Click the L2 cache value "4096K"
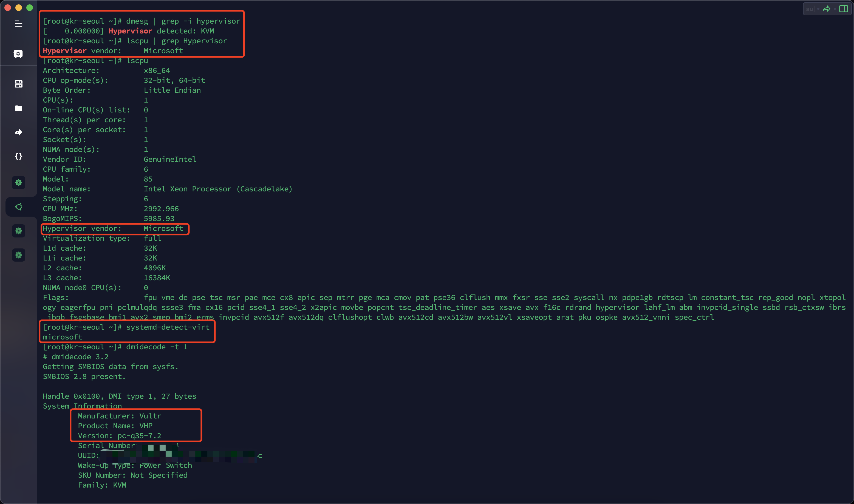Screen dimensions: 854x504 point(154,268)
